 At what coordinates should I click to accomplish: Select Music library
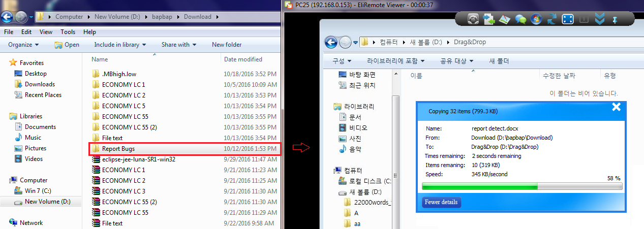click(28, 138)
